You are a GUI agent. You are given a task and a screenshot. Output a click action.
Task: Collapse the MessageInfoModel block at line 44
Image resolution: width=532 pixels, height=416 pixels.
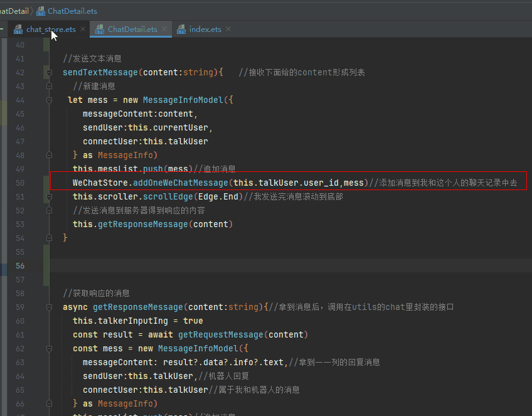tap(49, 99)
